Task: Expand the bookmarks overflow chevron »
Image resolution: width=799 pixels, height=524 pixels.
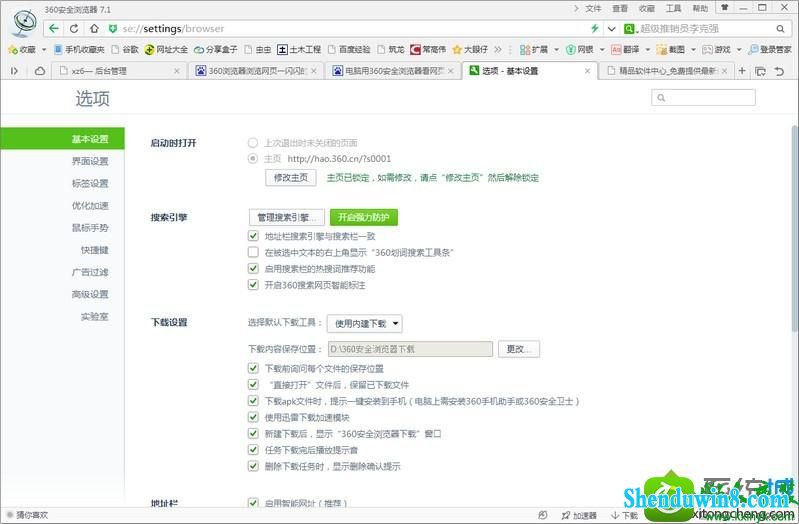Action: coord(498,49)
